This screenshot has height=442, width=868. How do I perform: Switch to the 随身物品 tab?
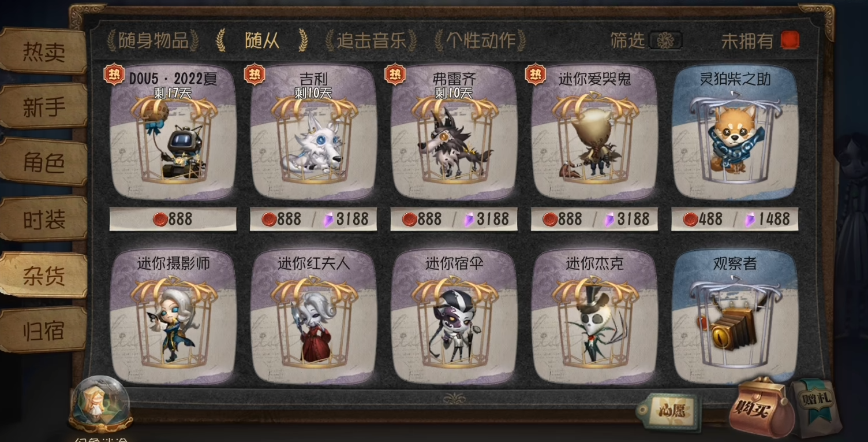(x=153, y=40)
